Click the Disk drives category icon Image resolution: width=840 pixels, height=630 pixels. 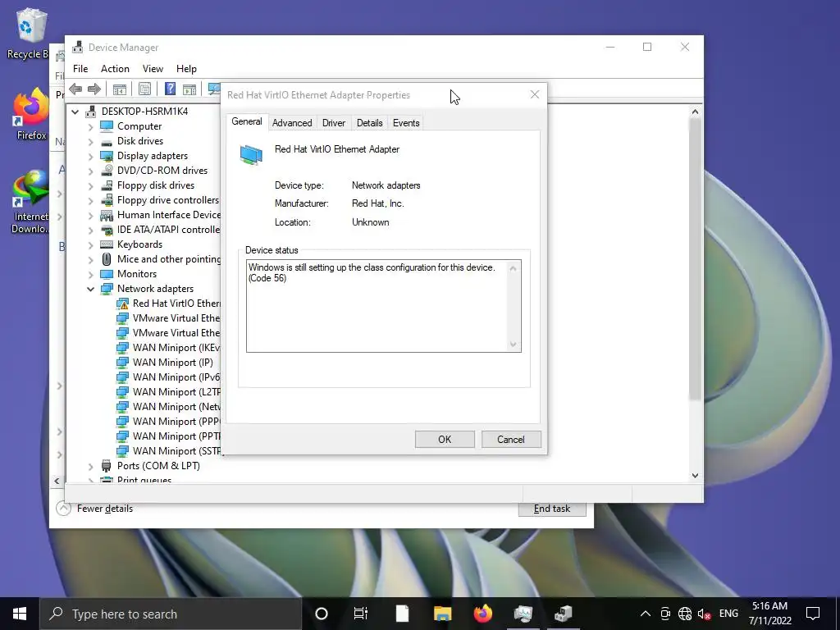point(107,141)
